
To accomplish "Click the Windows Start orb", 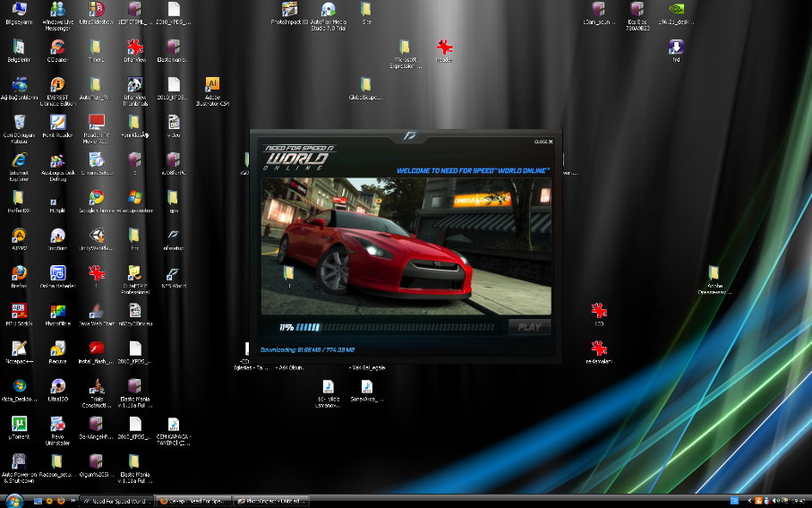I will (x=13, y=501).
